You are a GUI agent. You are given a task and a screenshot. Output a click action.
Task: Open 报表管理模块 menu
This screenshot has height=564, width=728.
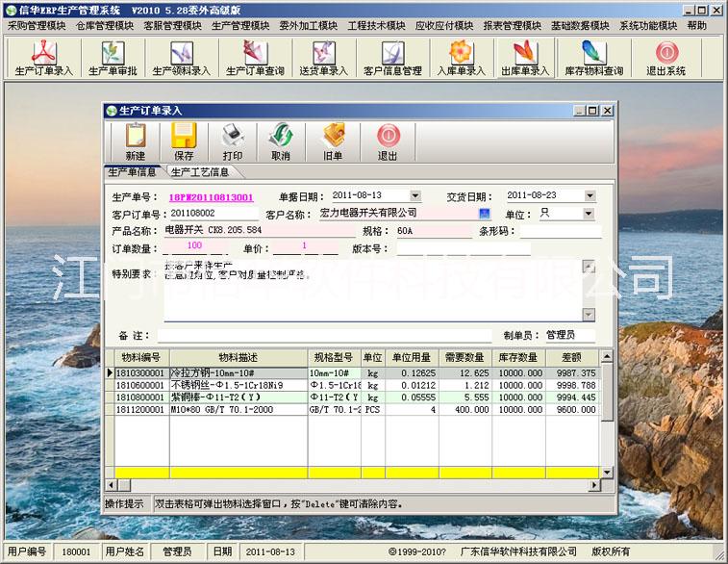pyautogui.click(x=513, y=26)
